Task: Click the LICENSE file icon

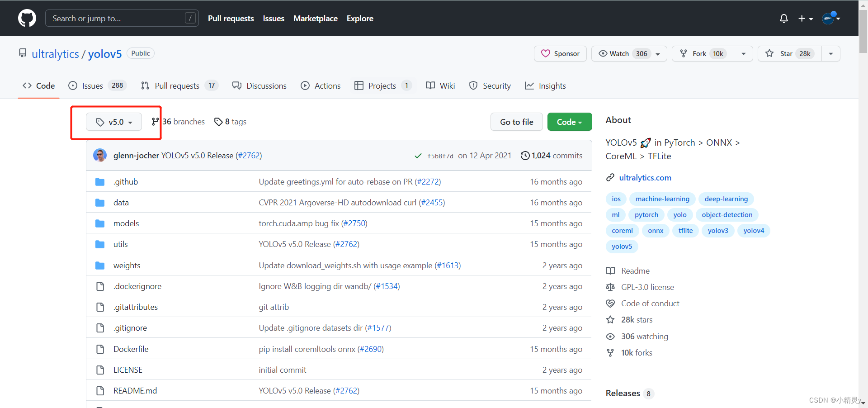Action: click(100, 370)
